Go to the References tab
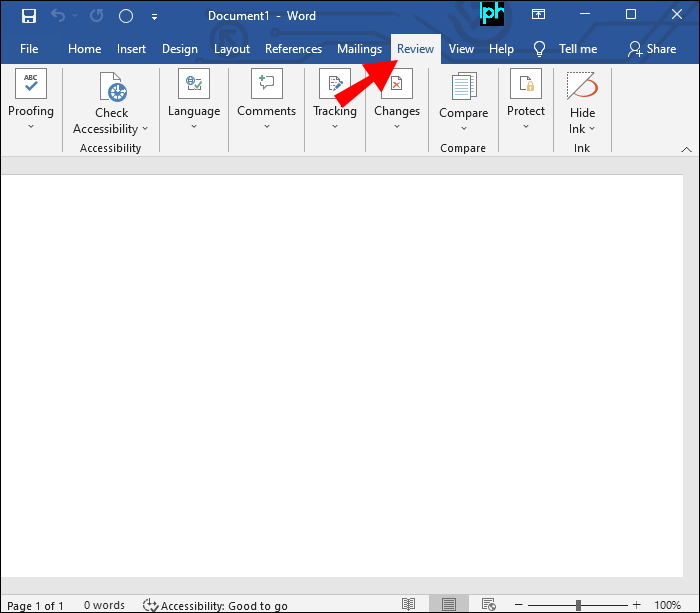This screenshot has height=613, width=700. point(293,49)
